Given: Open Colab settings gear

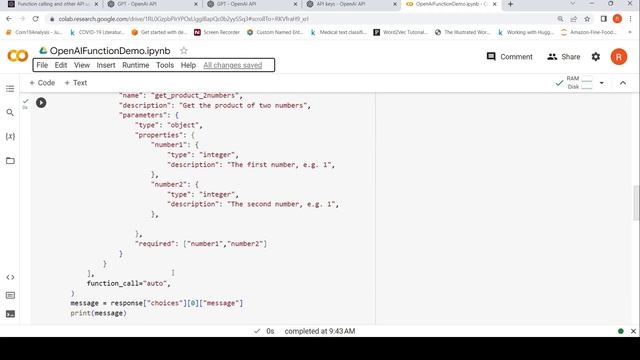Looking at the screenshot, I should coord(596,57).
